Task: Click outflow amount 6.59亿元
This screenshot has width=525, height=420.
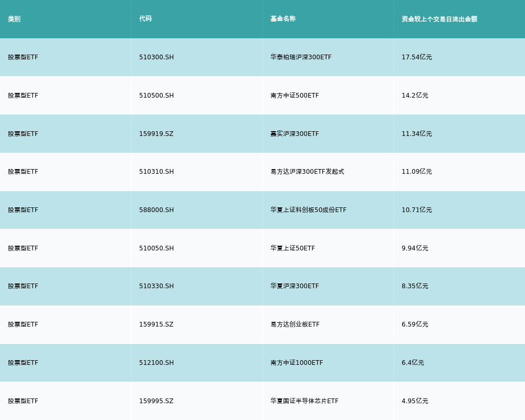Action: pyautogui.click(x=415, y=324)
